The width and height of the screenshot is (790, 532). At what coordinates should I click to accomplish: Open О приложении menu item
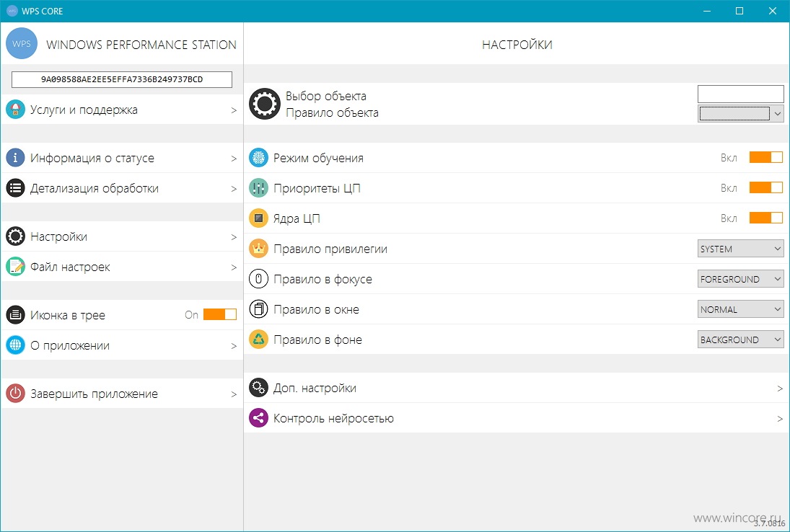coord(122,345)
